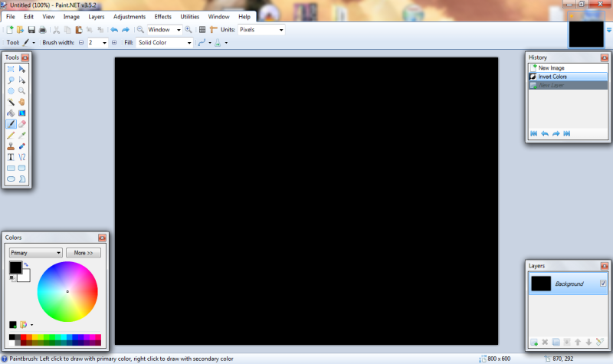Viewport: 613px width, 364px height.
Task: Select the Move Selection tool
Action: pyautogui.click(x=22, y=80)
